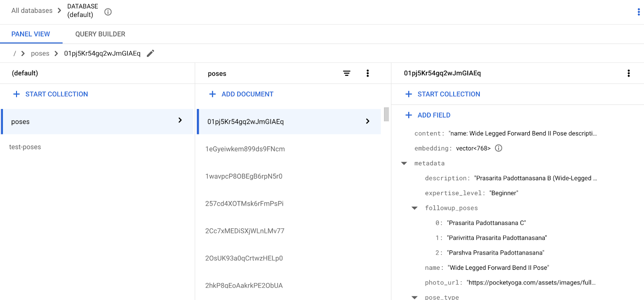Click plus icon beside Add Field
Screen dimensions: 644x300
pyautogui.click(x=409, y=115)
